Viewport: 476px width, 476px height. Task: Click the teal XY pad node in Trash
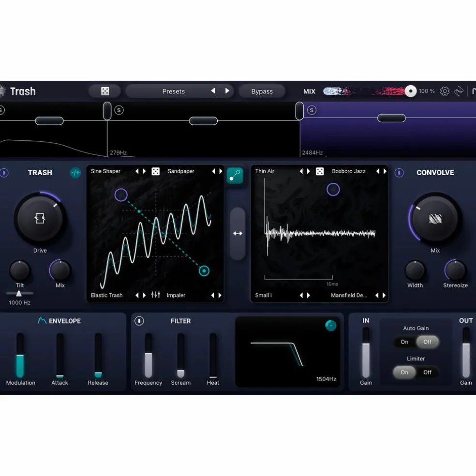pyautogui.click(x=204, y=271)
